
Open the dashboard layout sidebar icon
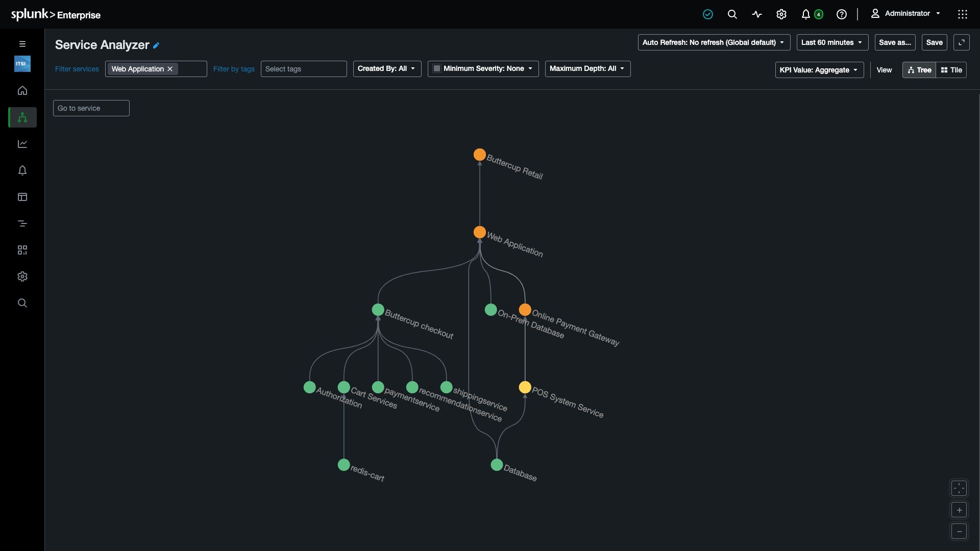(22, 197)
